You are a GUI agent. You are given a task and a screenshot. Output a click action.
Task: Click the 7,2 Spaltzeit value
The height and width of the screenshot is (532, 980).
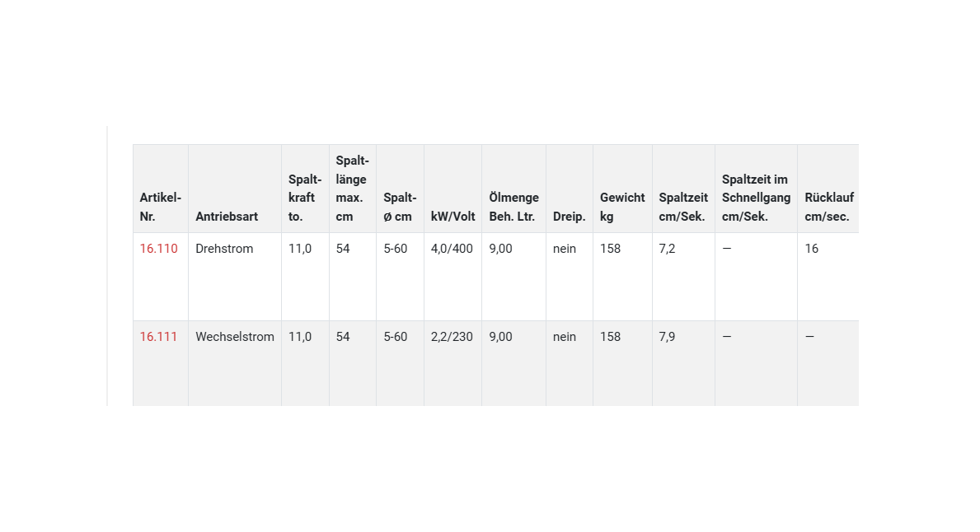[667, 249]
